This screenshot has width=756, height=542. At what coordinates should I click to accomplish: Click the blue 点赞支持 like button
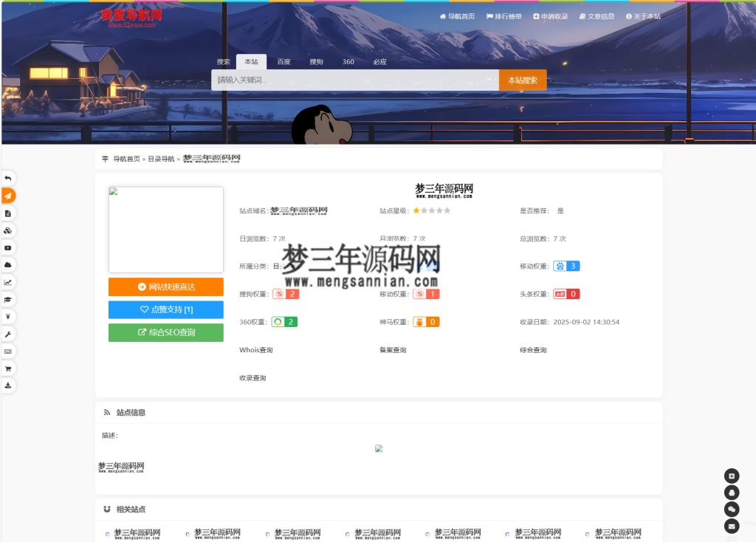(x=165, y=309)
